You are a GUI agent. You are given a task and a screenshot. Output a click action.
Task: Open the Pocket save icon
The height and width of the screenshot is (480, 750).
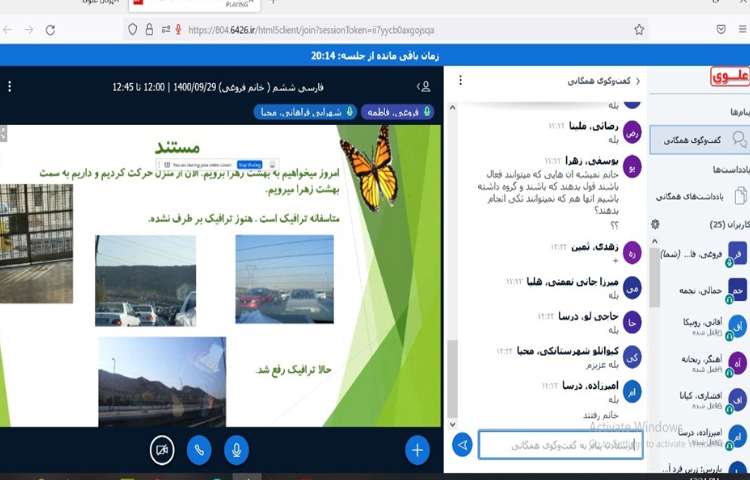coord(721,30)
